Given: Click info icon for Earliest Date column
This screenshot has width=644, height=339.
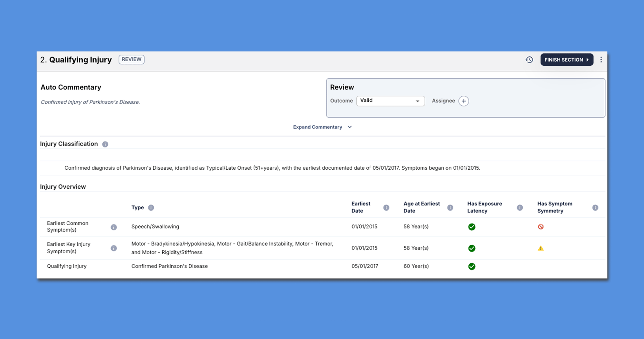Looking at the screenshot, I should point(386,208).
